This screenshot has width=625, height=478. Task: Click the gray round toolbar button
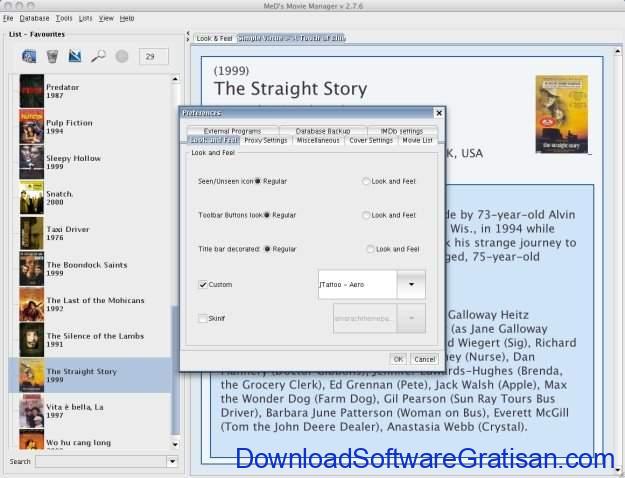[122, 56]
